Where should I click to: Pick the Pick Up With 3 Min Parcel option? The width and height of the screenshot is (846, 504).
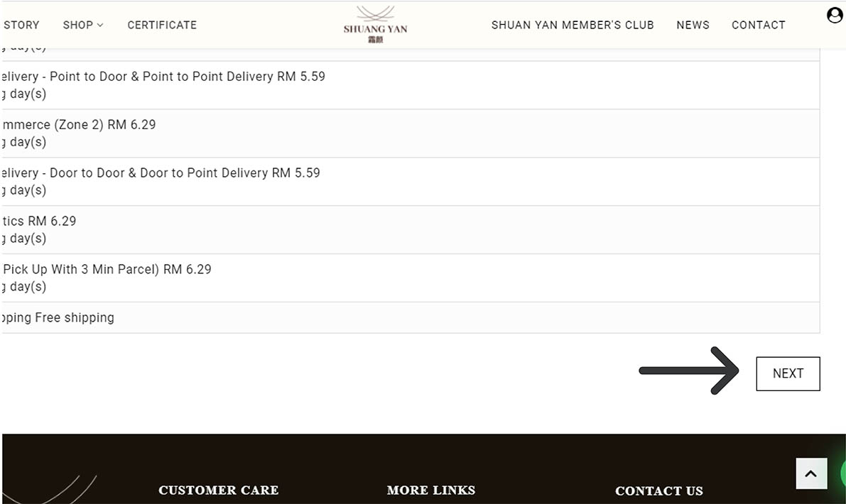click(107, 278)
